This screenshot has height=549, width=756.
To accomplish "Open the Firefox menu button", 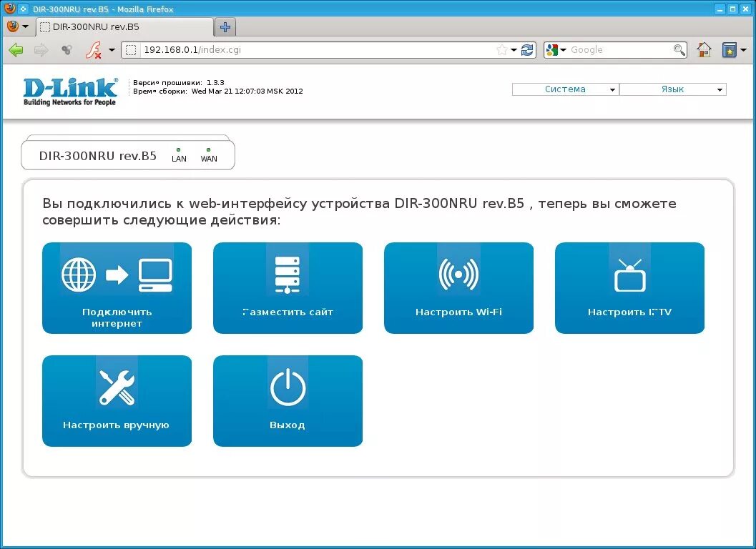I will pyautogui.click(x=17, y=26).
